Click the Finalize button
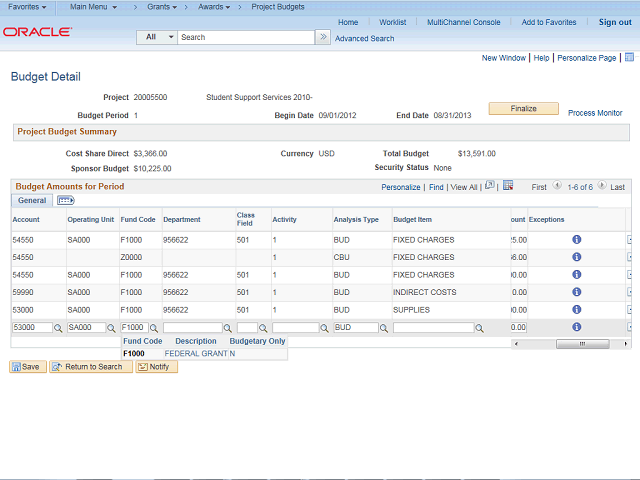The image size is (640, 480). point(523,109)
